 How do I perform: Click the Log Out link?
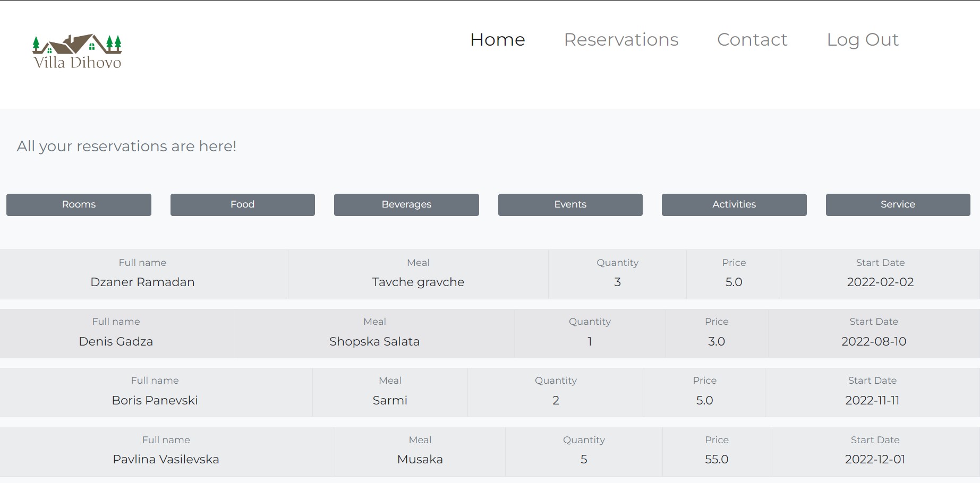pos(862,40)
